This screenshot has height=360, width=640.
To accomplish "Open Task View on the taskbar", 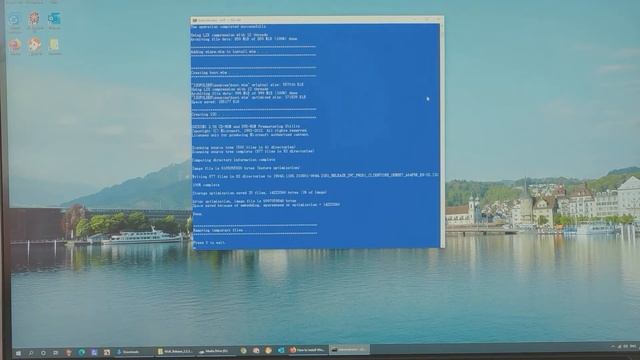I will 56,353.
